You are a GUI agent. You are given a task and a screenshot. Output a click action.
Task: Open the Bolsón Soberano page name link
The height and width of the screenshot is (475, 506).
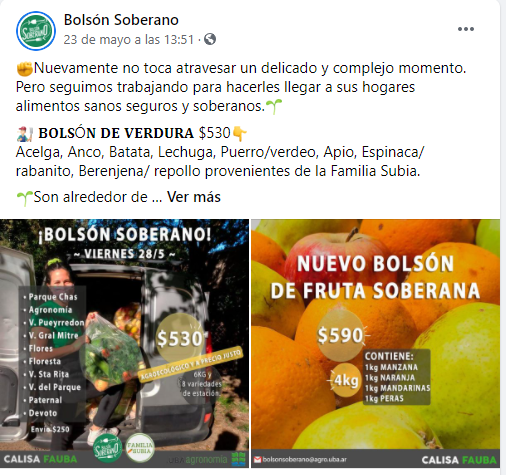[121, 20]
